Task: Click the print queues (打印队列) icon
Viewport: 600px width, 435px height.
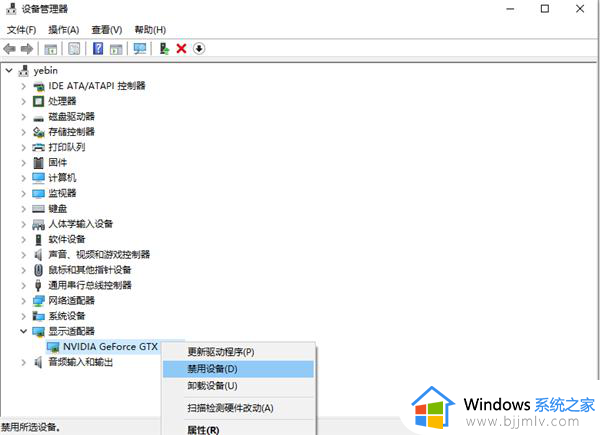Action: 38,148
